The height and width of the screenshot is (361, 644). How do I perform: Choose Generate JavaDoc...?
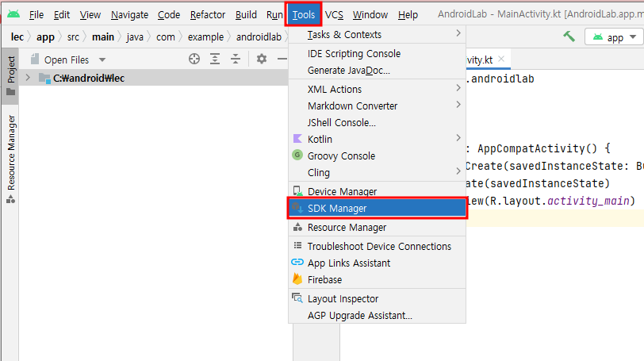point(377,71)
